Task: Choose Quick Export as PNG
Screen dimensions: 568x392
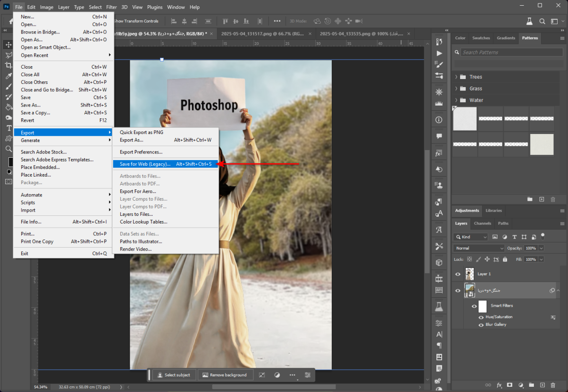Action: tap(165, 133)
